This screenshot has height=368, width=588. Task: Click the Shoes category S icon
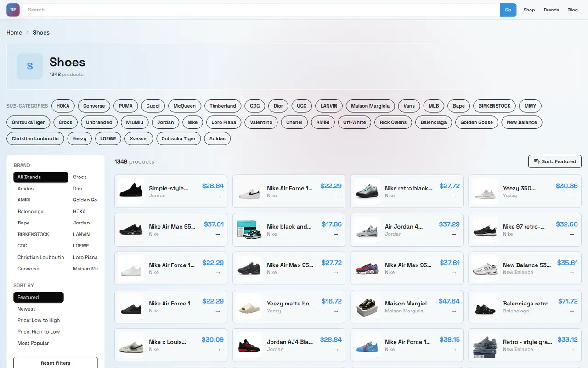click(x=30, y=66)
